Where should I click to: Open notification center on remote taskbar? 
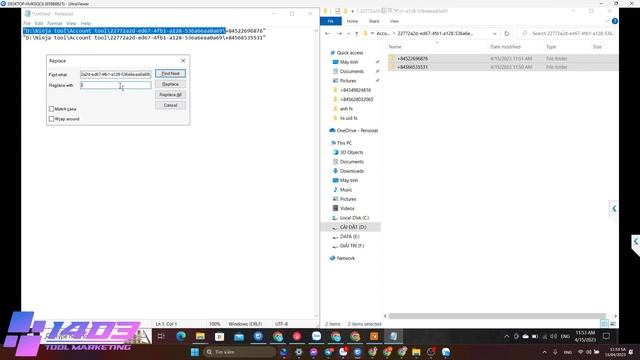pos(607,336)
